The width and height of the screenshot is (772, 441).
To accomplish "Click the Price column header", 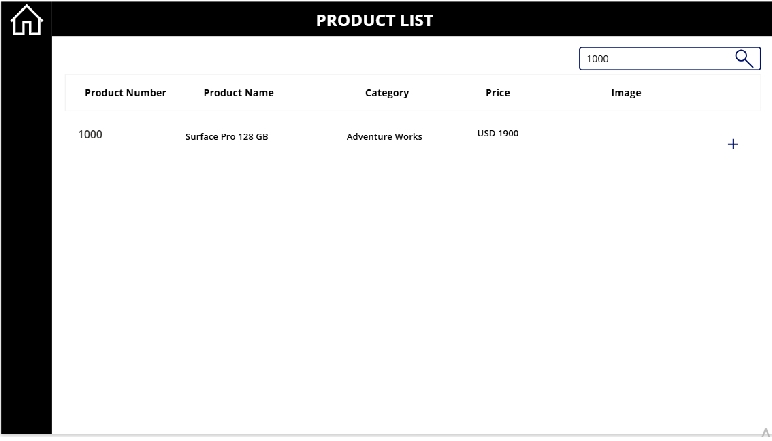I will (x=498, y=93).
